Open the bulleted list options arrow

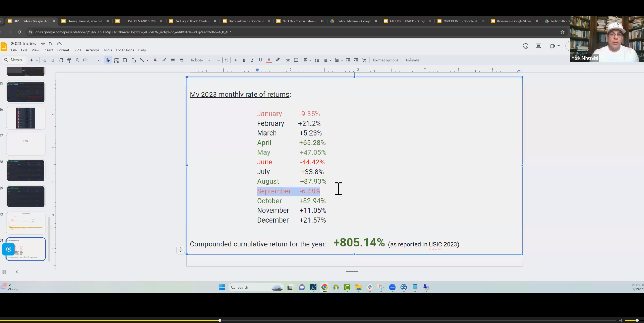coord(331,60)
